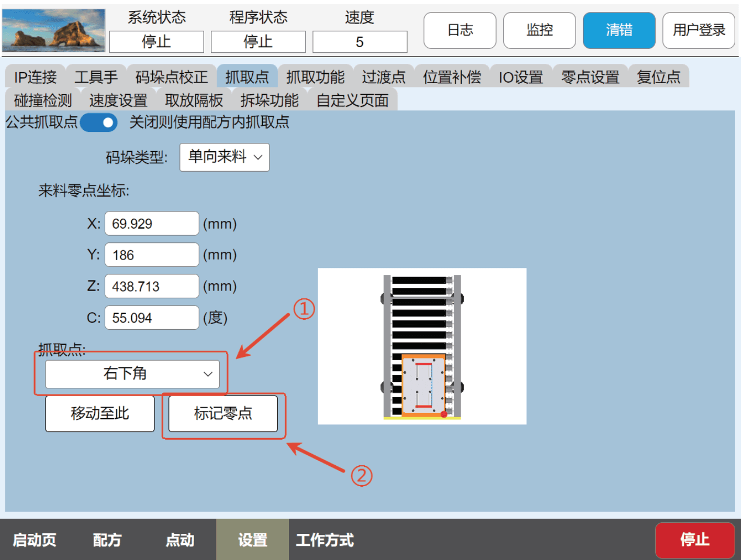Open the 位置补偿 tab

tap(452, 76)
